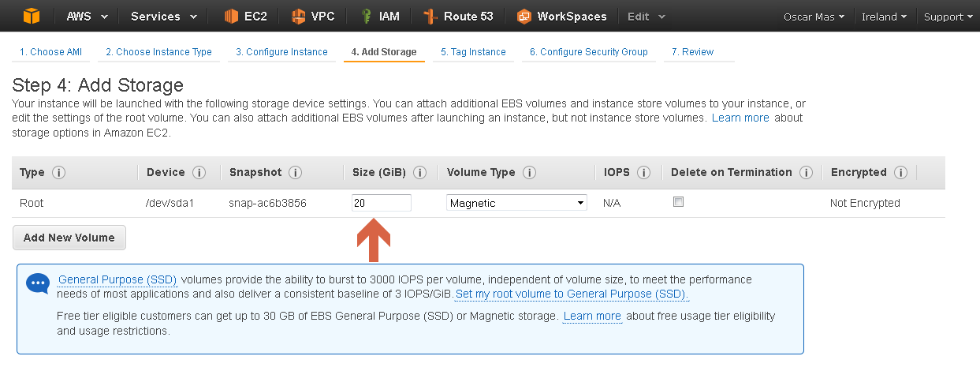The height and width of the screenshot is (371, 980).
Task: Go to step 3. Configure Instance tab
Action: (x=281, y=52)
